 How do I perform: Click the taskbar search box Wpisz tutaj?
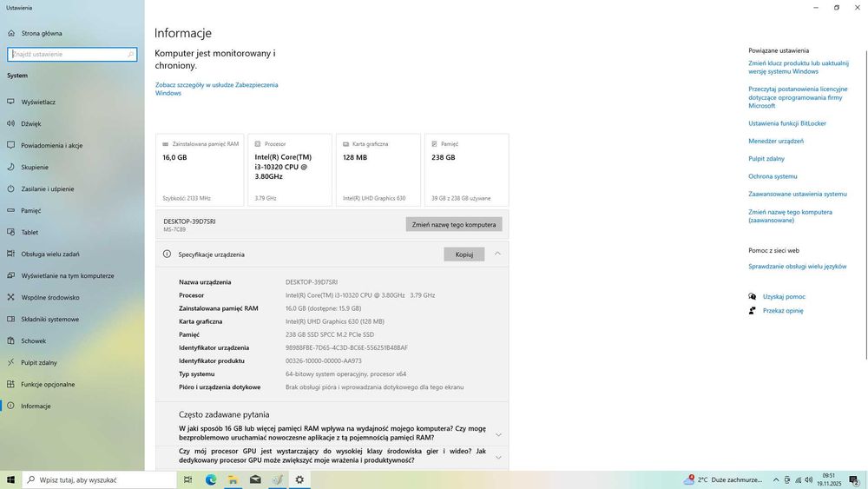[100, 479]
